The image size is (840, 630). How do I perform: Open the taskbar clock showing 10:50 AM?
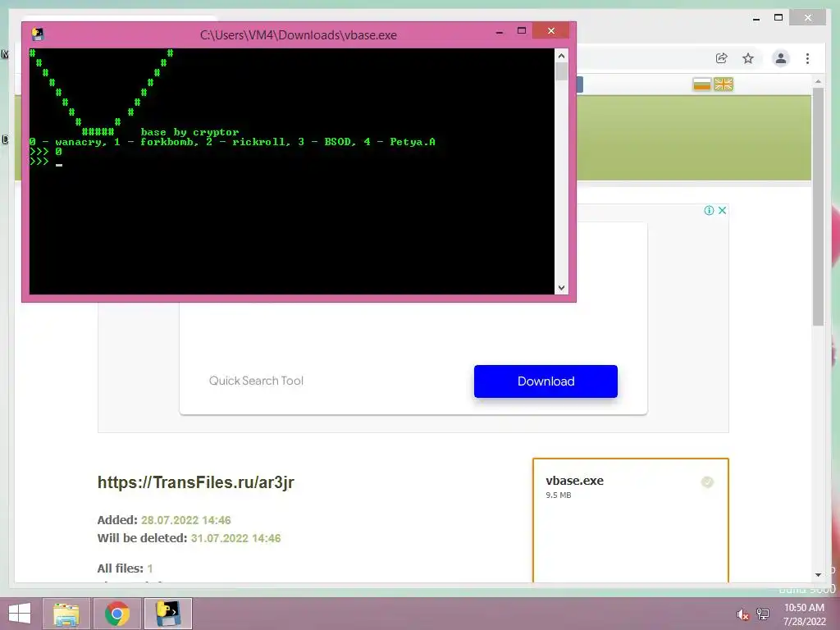[804, 614]
